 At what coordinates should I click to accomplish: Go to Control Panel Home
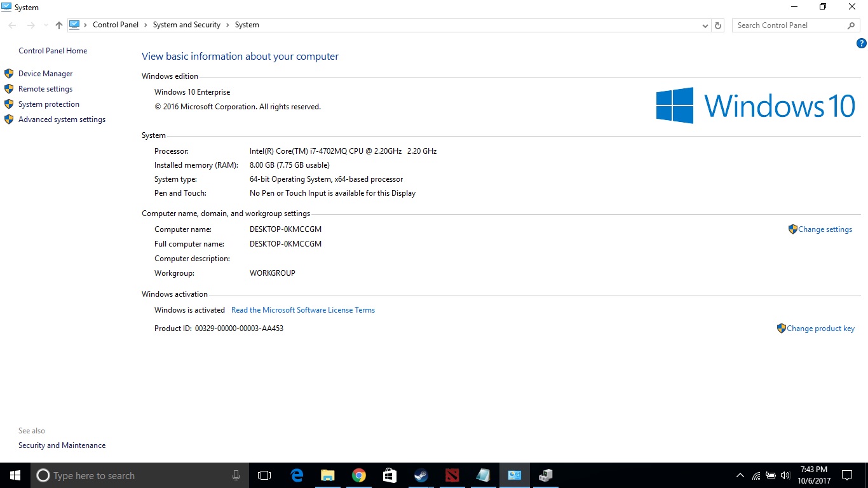click(x=53, y=51)
